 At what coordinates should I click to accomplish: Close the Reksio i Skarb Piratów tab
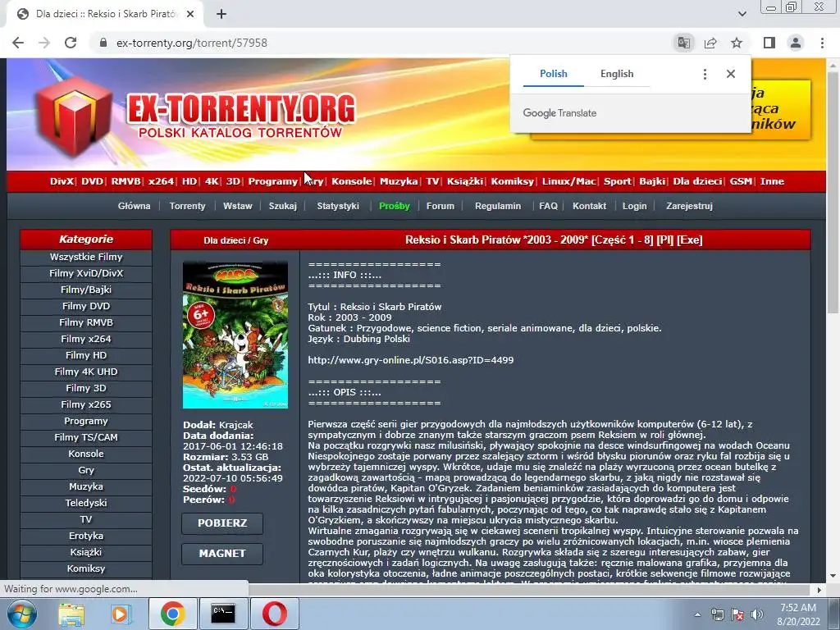(x=190, y=15)
